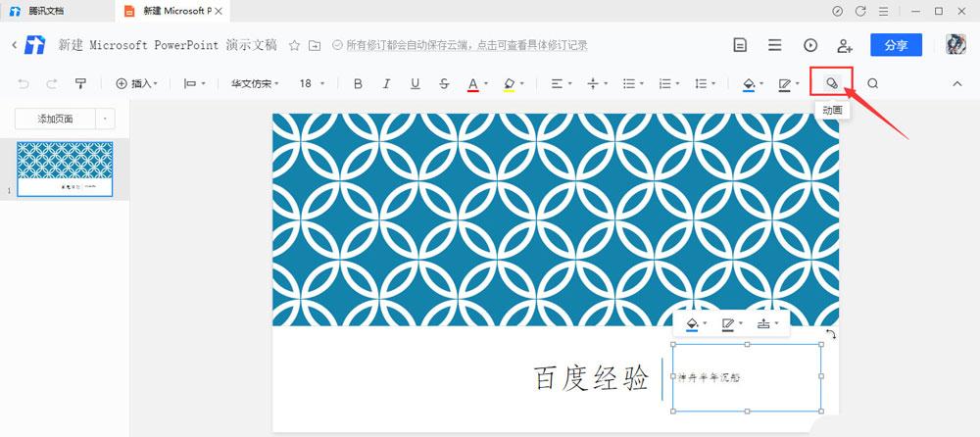
Task: Open the 插入 insert dropdown
Action: [137, 84]
